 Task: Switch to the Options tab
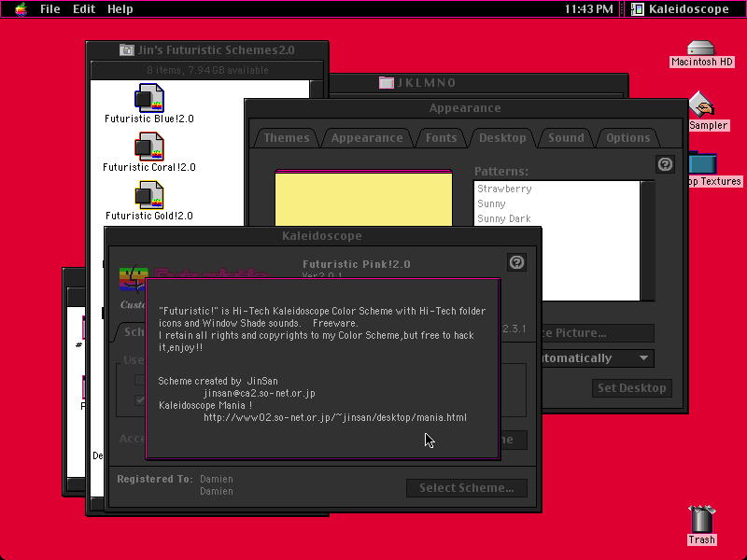tap(627, 137)
